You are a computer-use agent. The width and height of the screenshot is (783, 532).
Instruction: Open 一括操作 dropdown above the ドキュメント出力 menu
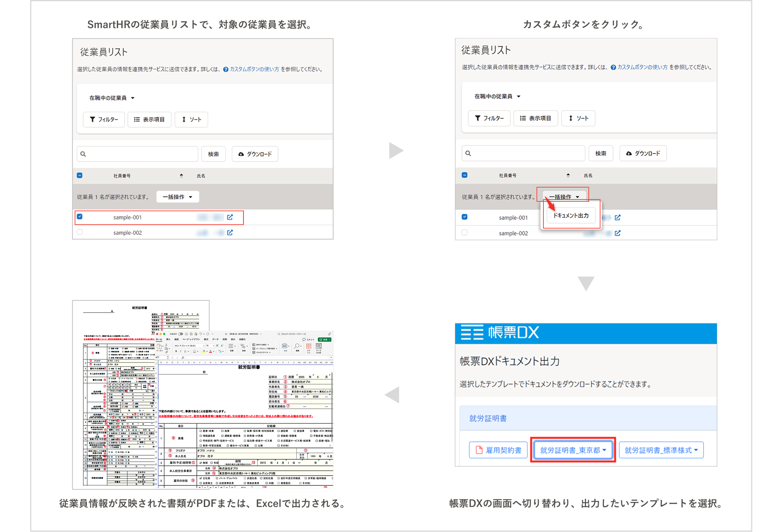click(x=564, y=196)
